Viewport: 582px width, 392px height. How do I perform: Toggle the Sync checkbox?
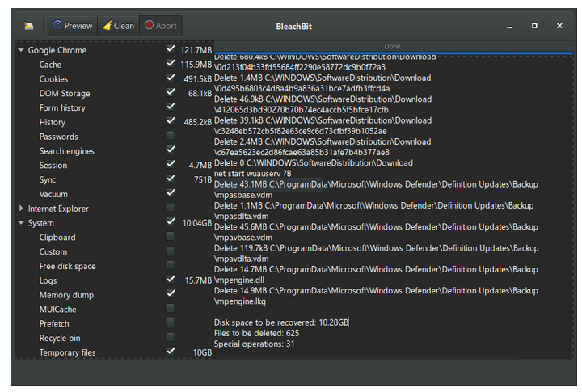click(x=171, y=178)
